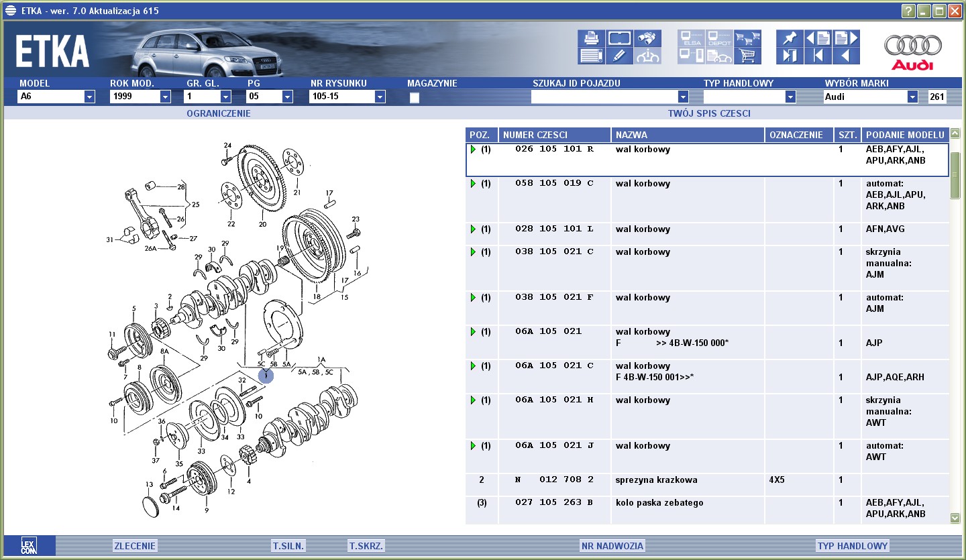
Task: Open the vehicle information icon
Action: (x=647, y=56)
